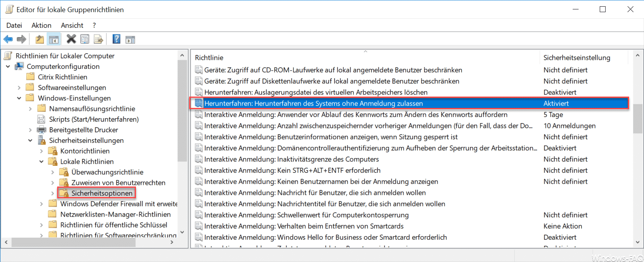644x262 pixels.
Task: Open the Aktion menu
Action: coord(42,25)
